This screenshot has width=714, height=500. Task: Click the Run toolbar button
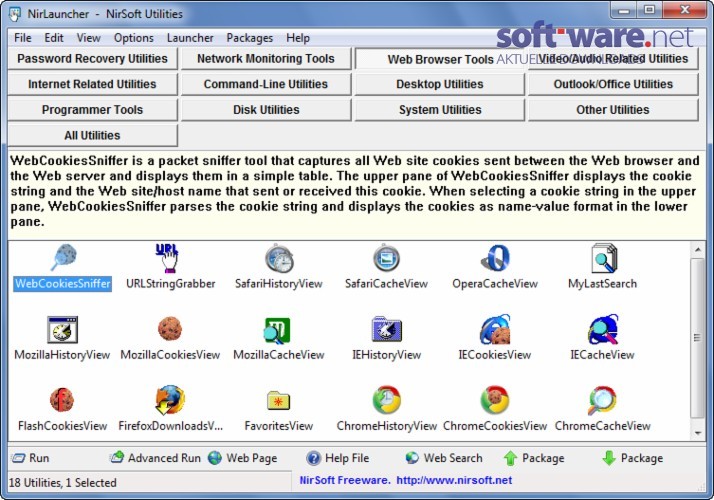(30, 458)
